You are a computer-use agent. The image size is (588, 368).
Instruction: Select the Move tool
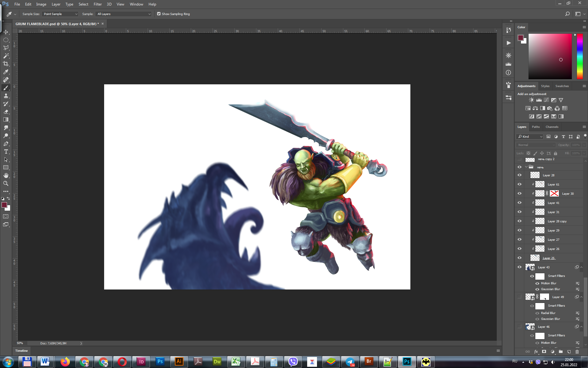coord(6,32)
